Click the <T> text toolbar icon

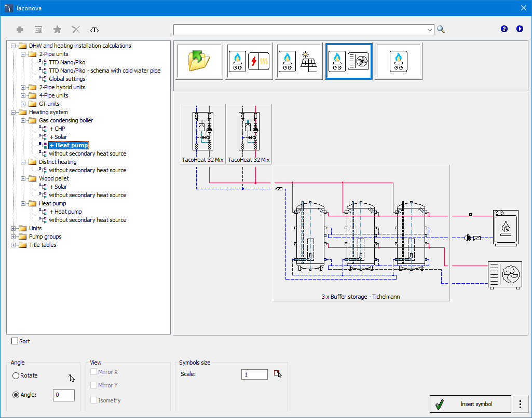pos(94,30)
